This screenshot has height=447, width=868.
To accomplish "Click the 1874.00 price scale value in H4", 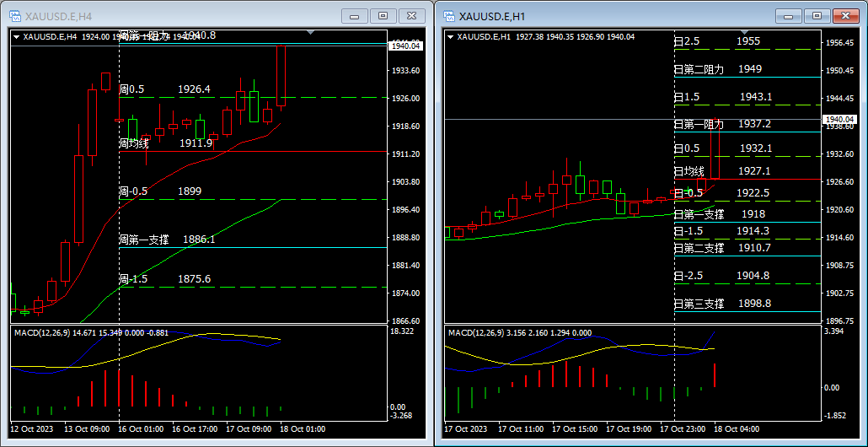I will coord(405,294).
